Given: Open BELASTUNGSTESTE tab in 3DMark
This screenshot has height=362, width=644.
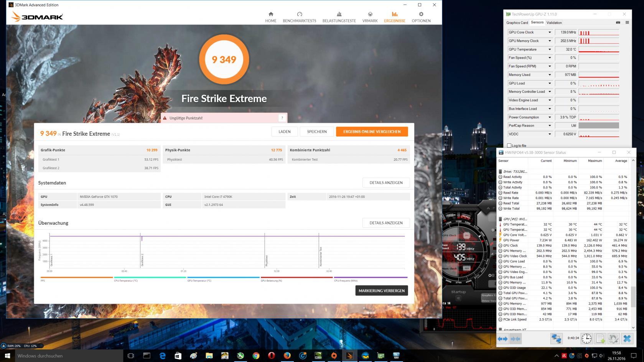Looking at the screenshot, I should click(x=339, y=17).
